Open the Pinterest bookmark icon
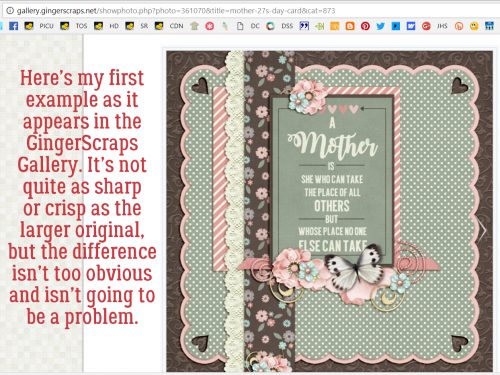 coord(365,26)
